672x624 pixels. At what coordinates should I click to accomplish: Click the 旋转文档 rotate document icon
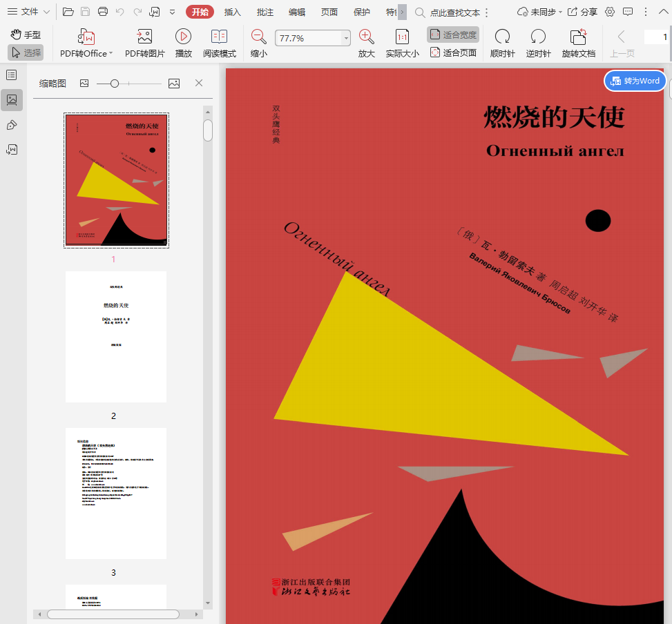578,38
